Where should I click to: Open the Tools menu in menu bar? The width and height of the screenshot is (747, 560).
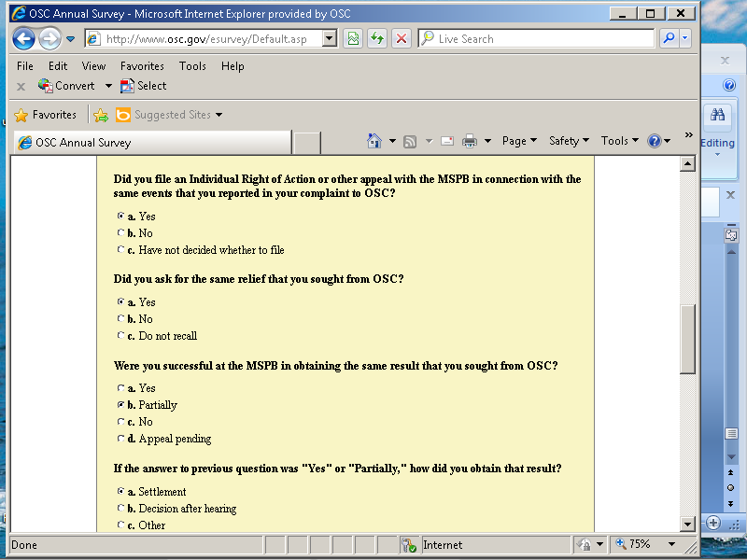pyautogui.click(x=192, y=66)
